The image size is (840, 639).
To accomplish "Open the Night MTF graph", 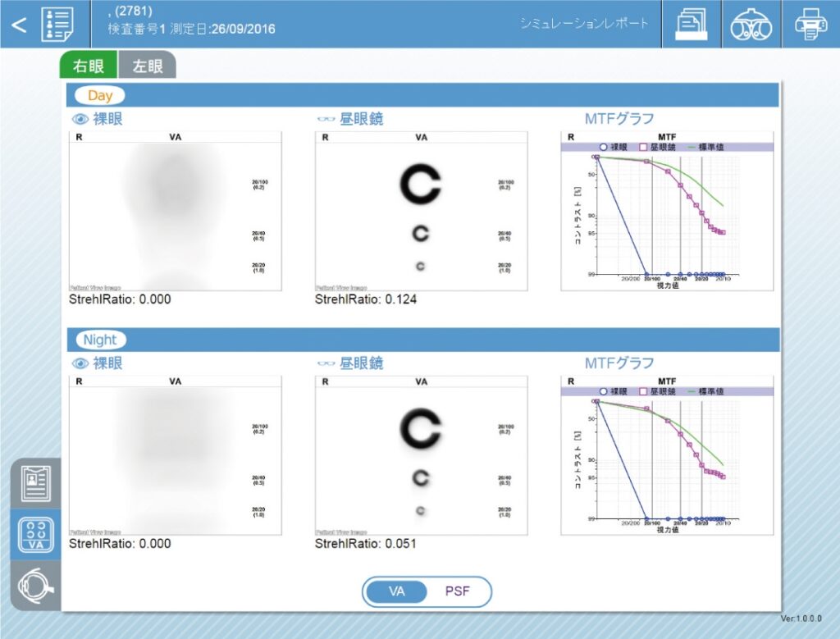I will click(x=667, y=455).
